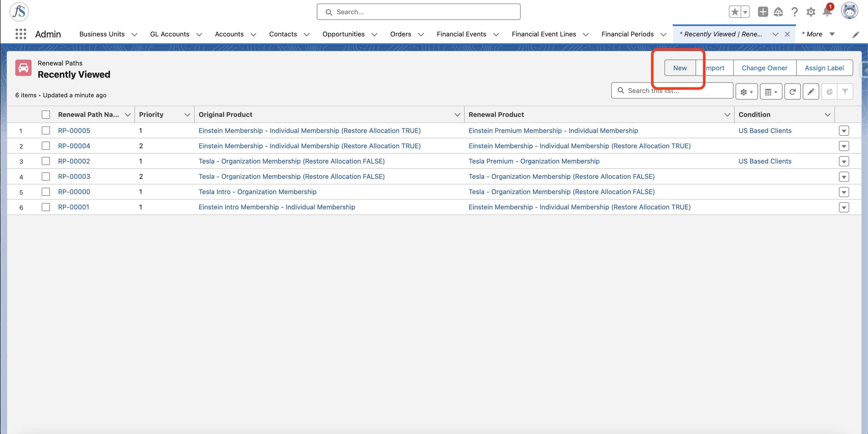Open row actions for RP-00003
The height and width of the screenshot is (434, 868).
tap(844, 177)
